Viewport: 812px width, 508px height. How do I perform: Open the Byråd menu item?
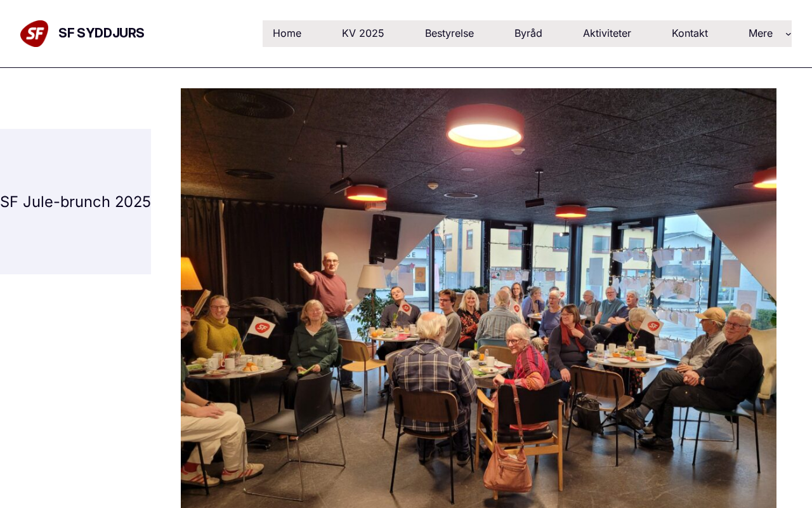[528, 34]
